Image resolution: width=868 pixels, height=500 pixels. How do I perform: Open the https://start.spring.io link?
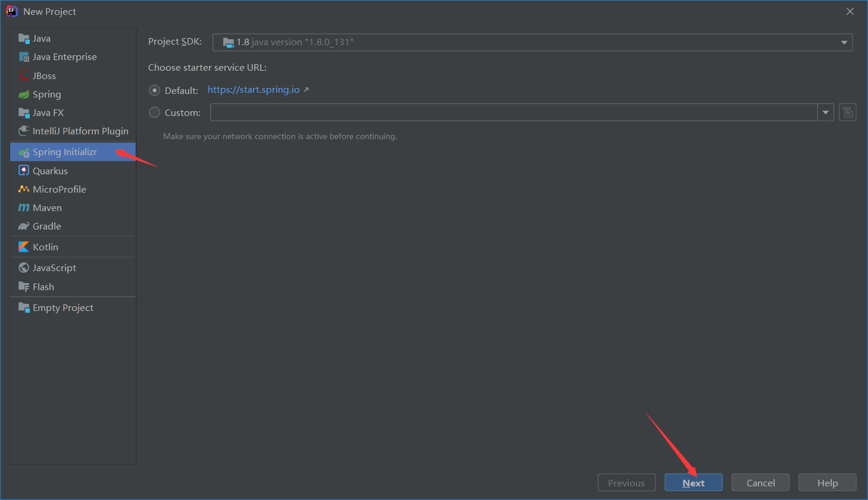(253, 90)
